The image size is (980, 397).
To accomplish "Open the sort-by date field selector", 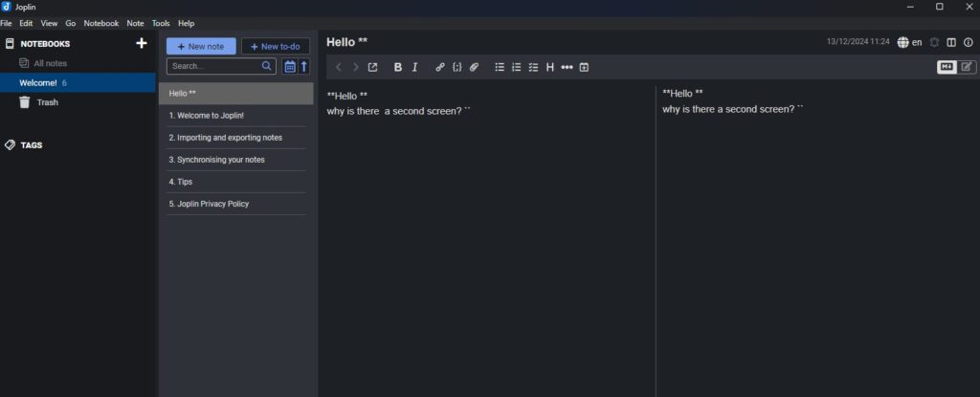I will [x=290, y=66].
